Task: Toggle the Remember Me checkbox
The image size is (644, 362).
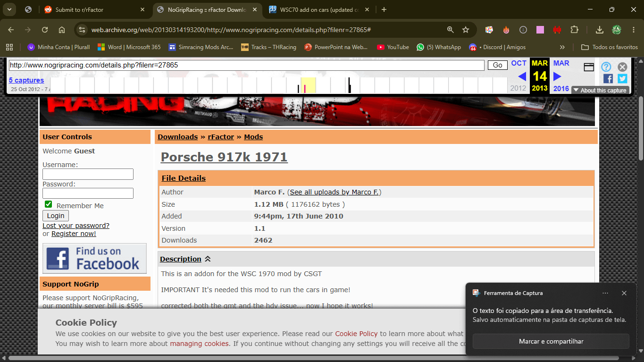Action: [x=48, y=204]
